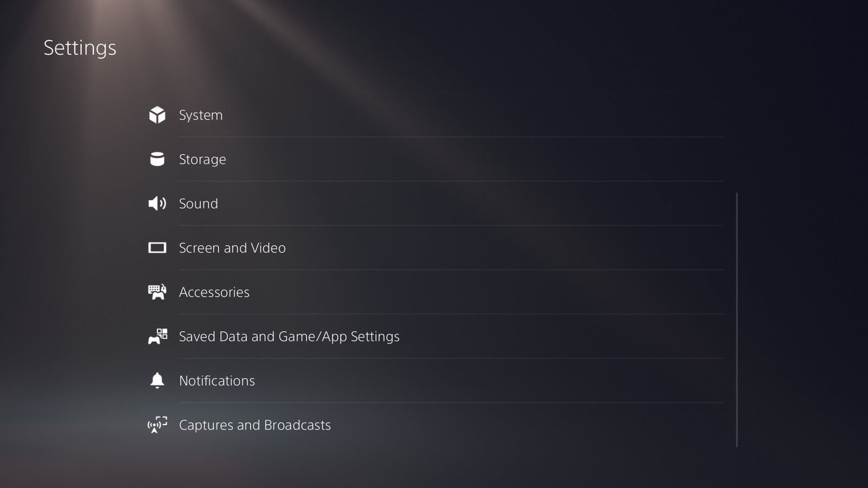Click the Screen and Video rectangle icon
This screenshot has height=488, width=868.
point(157,248)
